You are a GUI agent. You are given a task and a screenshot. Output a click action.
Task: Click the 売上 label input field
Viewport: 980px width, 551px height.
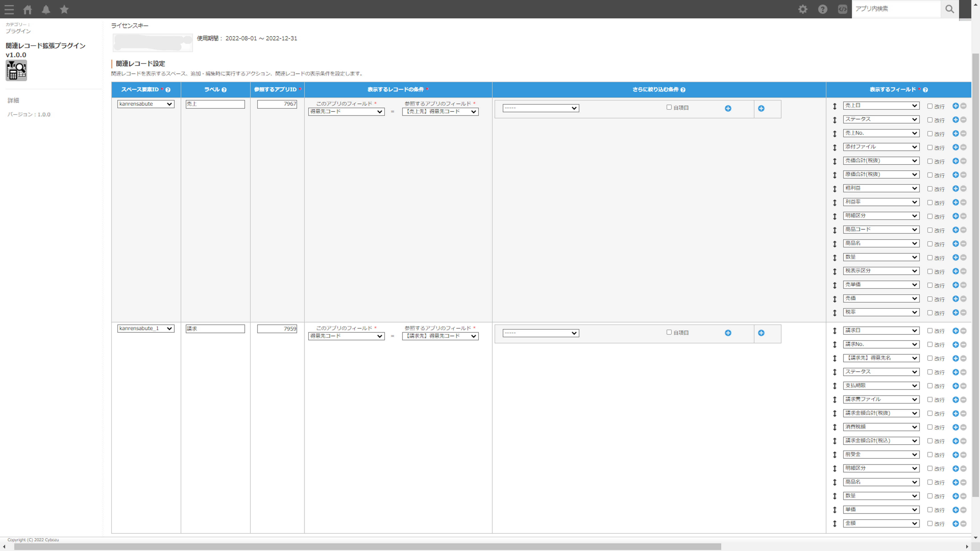215,104
